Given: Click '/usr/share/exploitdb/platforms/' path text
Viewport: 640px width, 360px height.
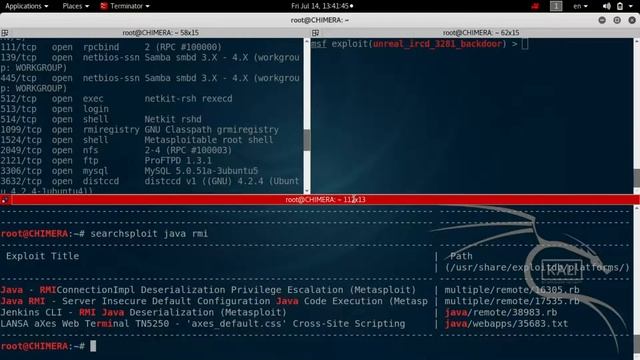Looking at the screenshot, I should 538,268.
